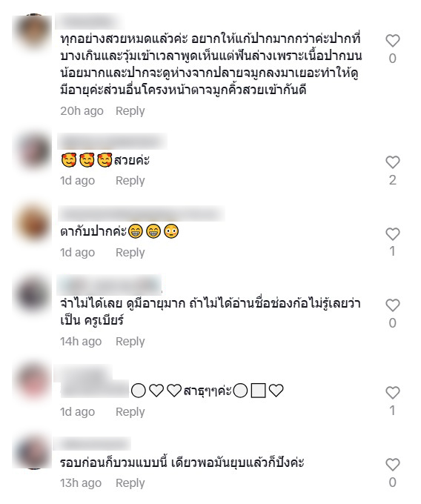Reply to the comment posted 13h ago
The height and width of the screenshot is (504, 421).
point(130,483)
